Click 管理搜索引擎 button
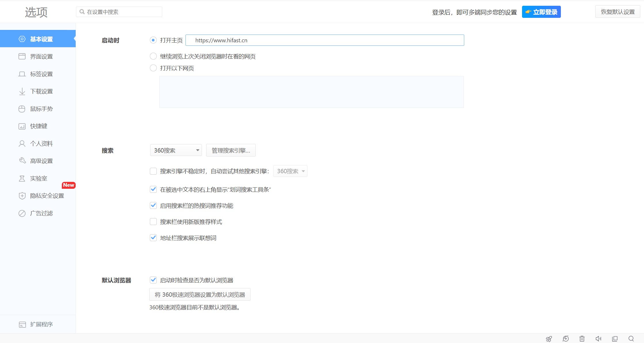 pos(231,150)
